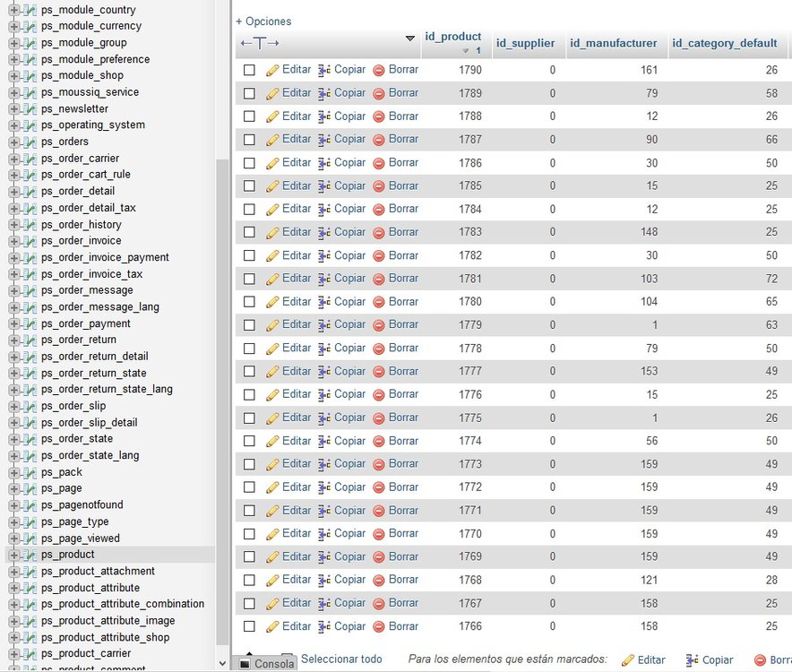Tick the checkbox for product 1787

[249, 140]
